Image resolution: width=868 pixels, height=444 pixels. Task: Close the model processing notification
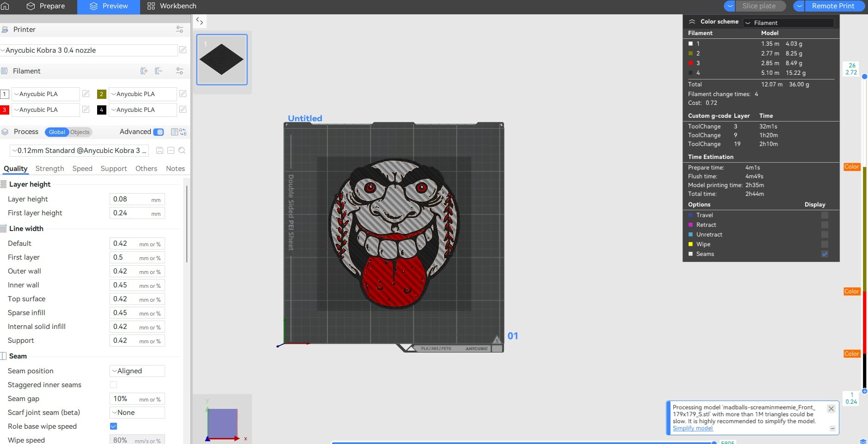tap(831, 408)
